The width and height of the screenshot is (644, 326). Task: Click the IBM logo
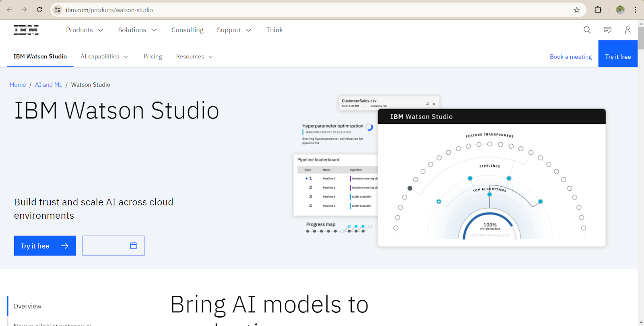point(26,30)
